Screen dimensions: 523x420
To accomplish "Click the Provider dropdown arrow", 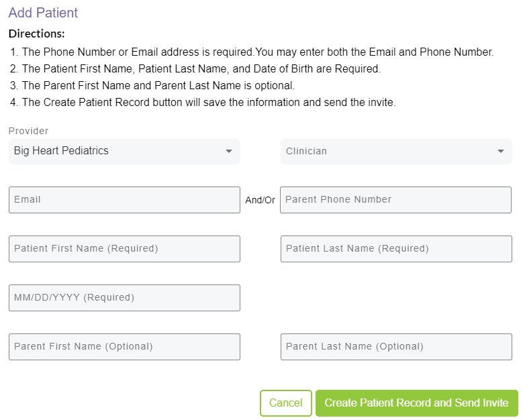I will pyautogui.click(x=229, y=151).
